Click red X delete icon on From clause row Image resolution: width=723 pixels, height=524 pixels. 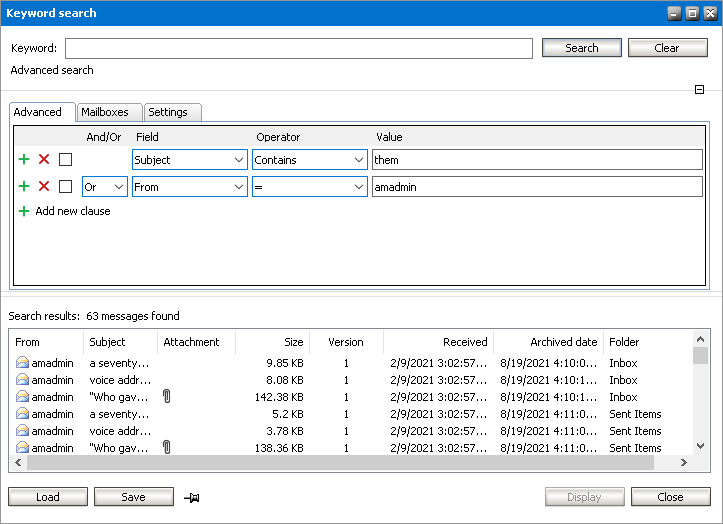point(44,186)
